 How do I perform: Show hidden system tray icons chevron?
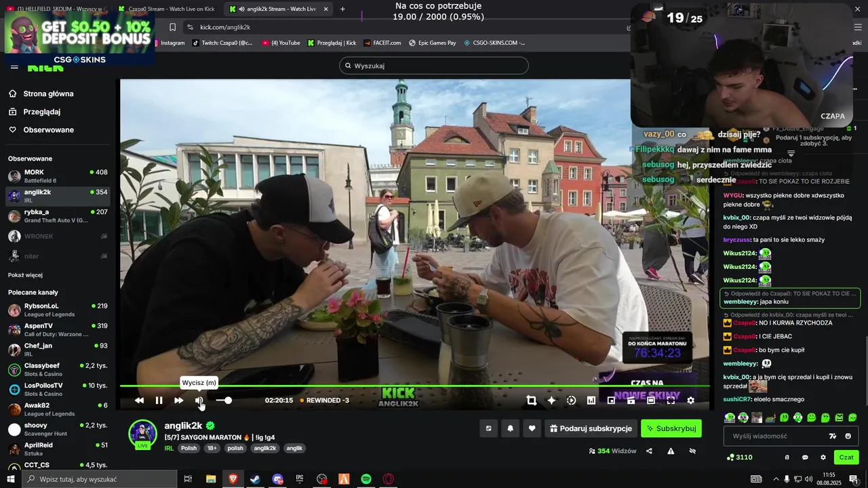coord(776,479)
